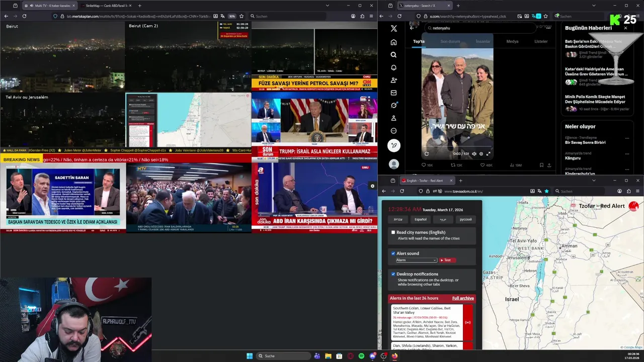Image resolution: width=644 pixels, height=362 pixels.
Task: List all tabs in X browser window
Action: coord(594,6)
